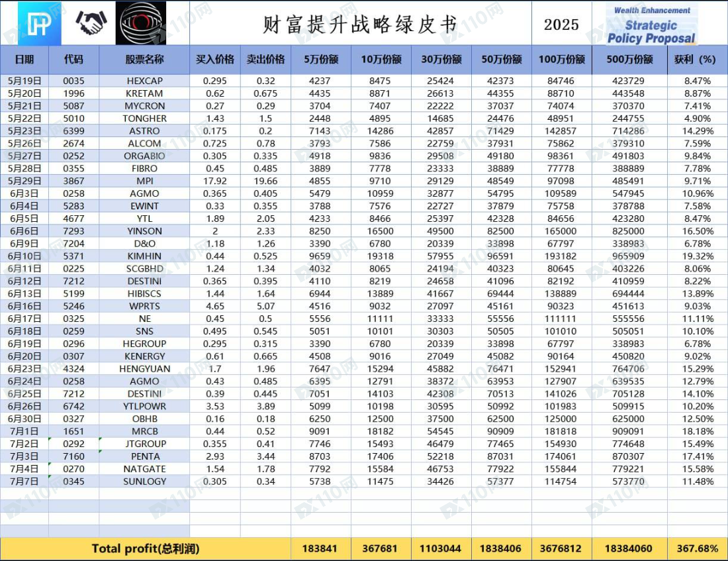Viewport: 728px width, 561px height.
Task: Select the YINSON stock name cell
Action: (x=144, y=231)
